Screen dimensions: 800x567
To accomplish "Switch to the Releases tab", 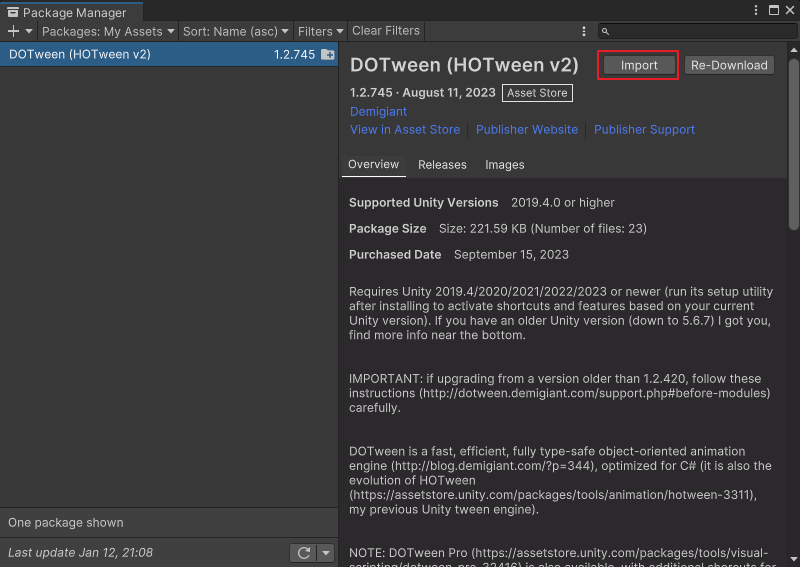I will coord(442,165).
